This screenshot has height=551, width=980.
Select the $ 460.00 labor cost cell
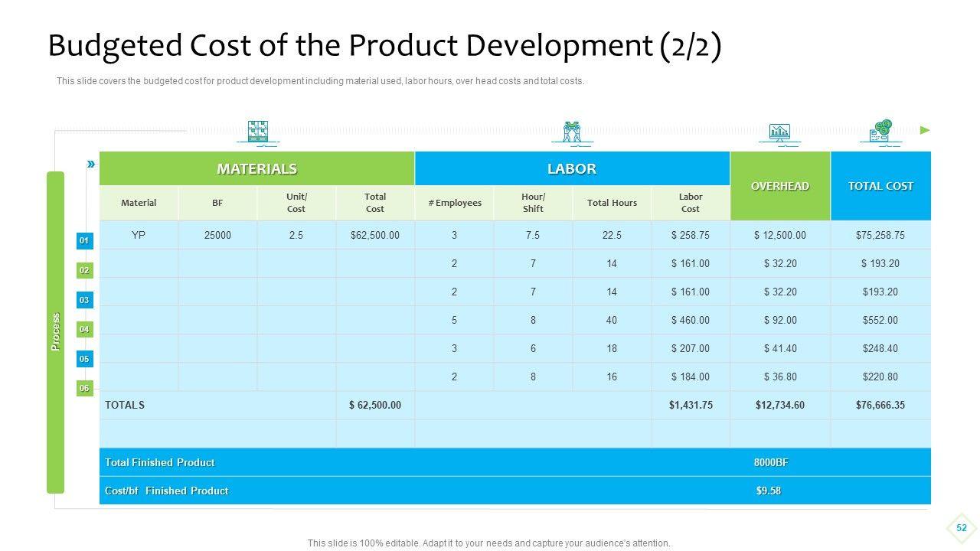tap(691, 320)
